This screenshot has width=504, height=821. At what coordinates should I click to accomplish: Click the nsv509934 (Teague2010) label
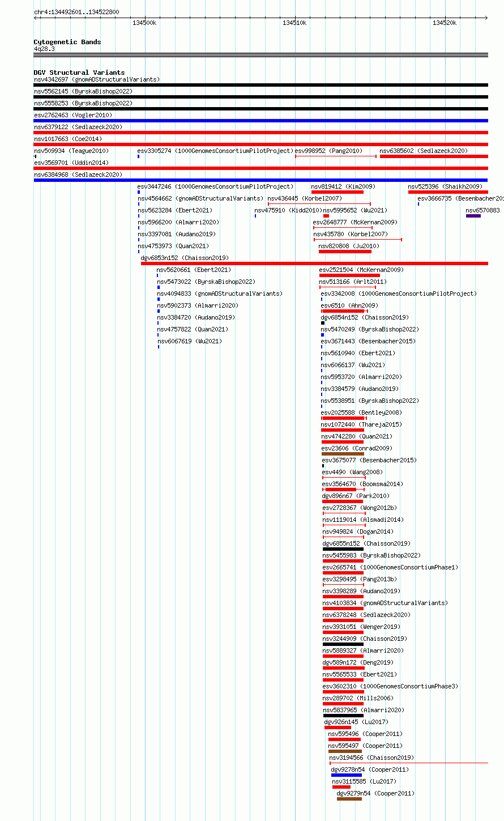tap(71, 151)
